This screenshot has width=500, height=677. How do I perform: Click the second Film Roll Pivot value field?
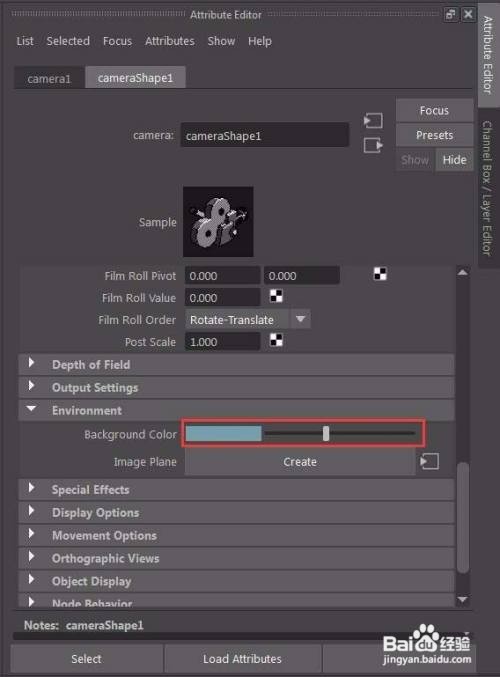coord(302,276)
